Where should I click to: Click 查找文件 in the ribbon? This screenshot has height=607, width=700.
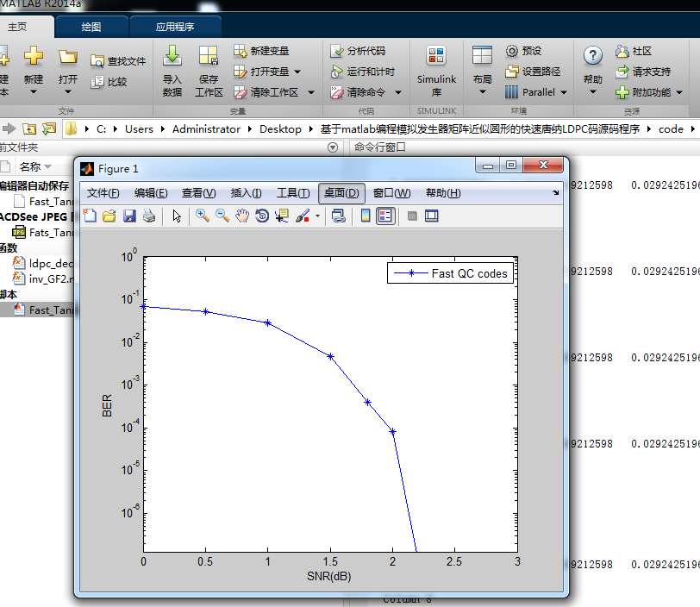[118, 61]
